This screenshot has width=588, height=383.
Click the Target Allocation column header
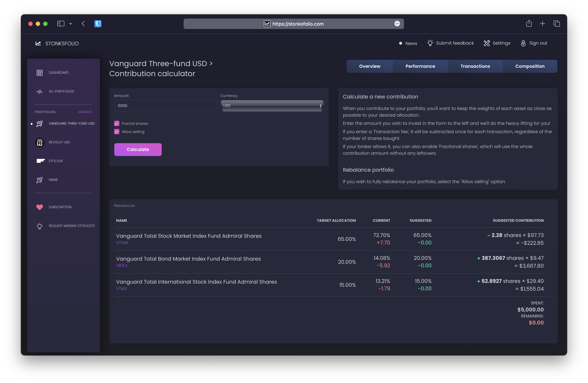pos(336,220)
